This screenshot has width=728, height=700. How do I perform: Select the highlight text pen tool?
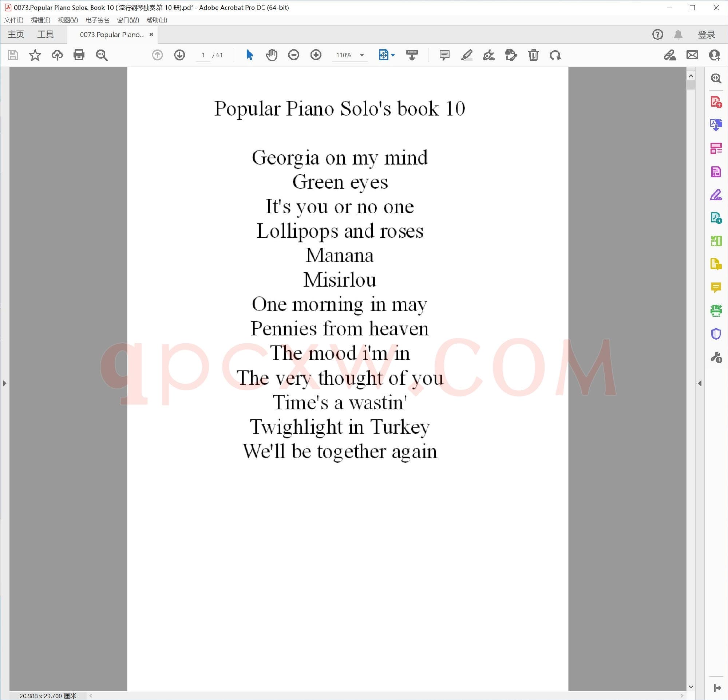click(467, 55)
